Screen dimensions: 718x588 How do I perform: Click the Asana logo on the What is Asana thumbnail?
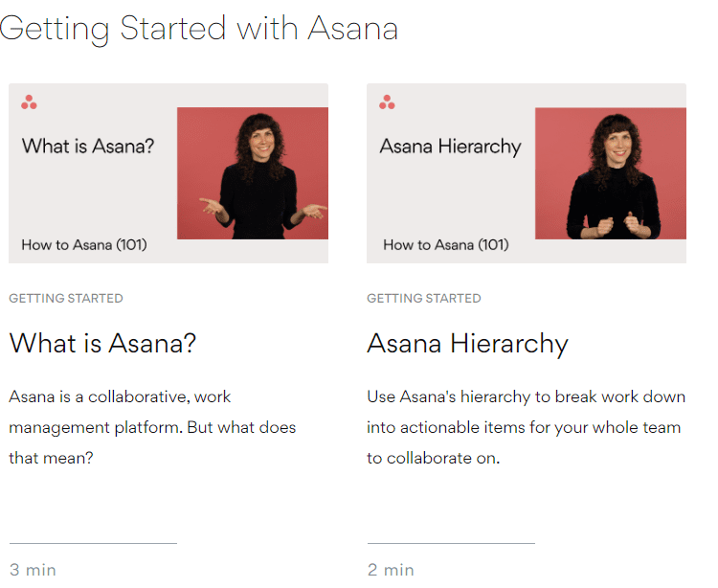[x=29, y=102]
